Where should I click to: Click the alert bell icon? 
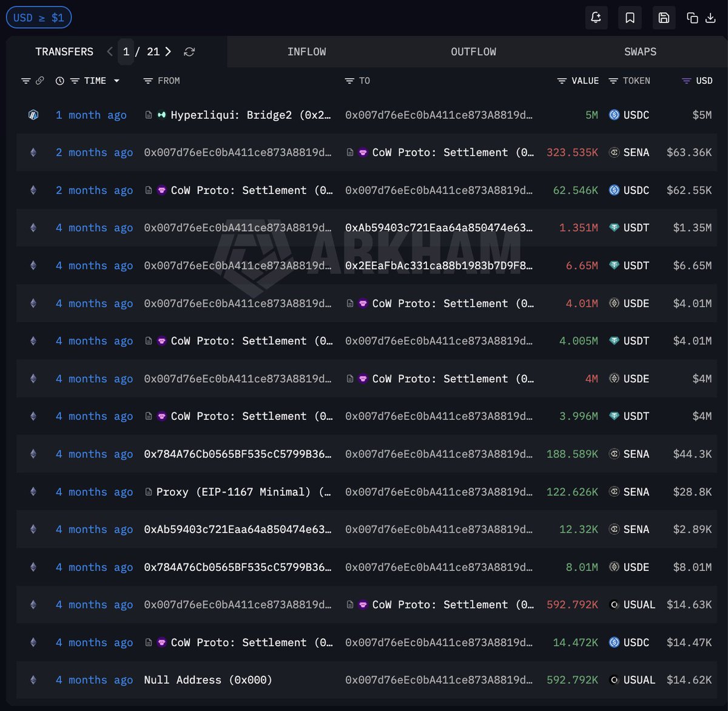pyautogui.click(x=596, y=18)
